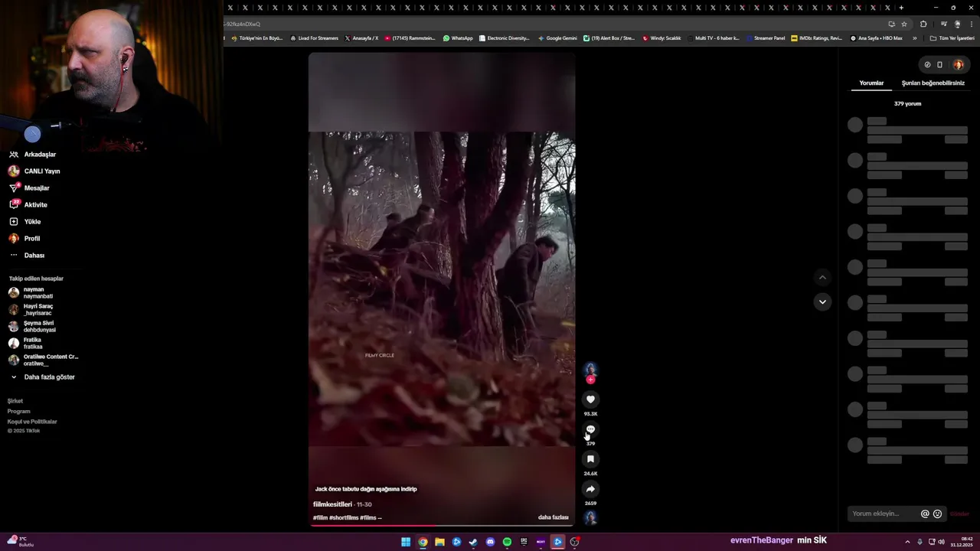Share the video using the arrow icon
The height and width of the screenshot is (551, 980).
coord(590,489)
